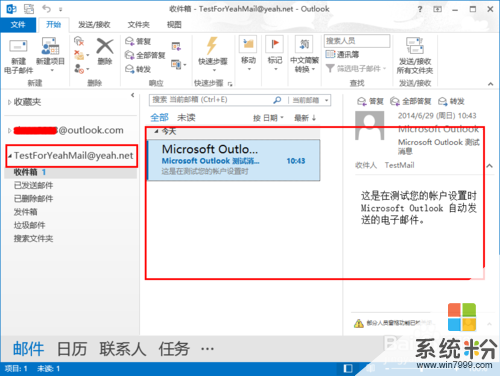Open Deleted Items folder
The width and height of the screenshot is (500, 376).
click(x=33, y=199)
